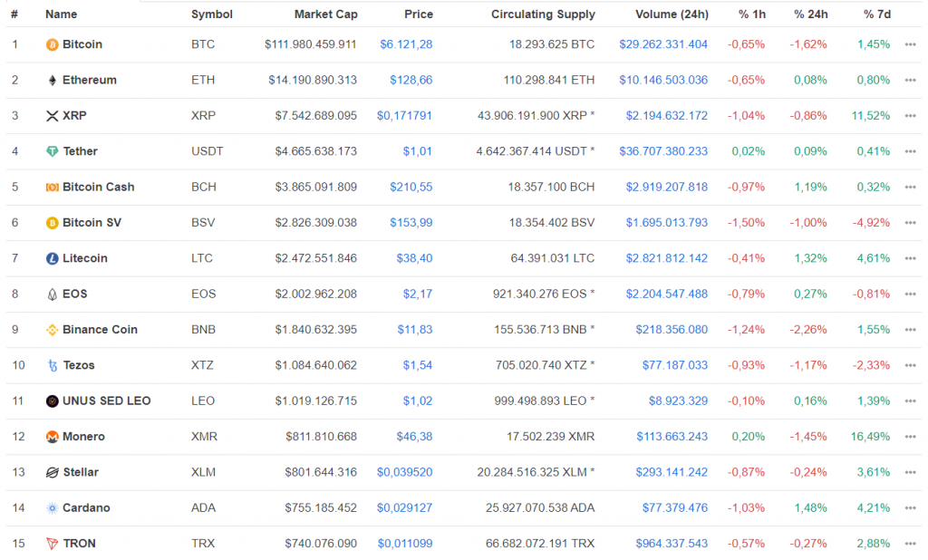Click UNUS SED LEO price value
The height and width of the screenshot is (560, 928).
point(418,401)
